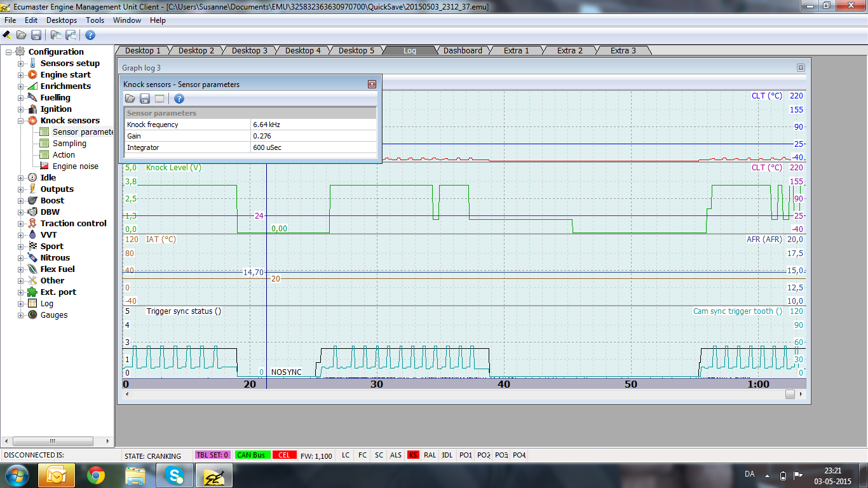
Task: Click the Make permanent chip icon in toolbar
Action: [x=7, y=35]
